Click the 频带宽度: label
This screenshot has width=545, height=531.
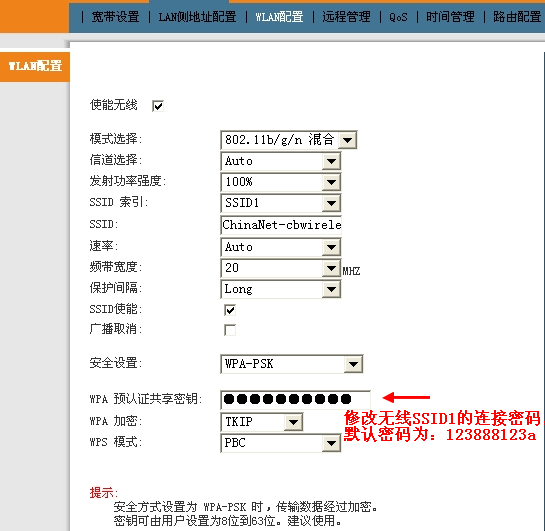point(116,267)
